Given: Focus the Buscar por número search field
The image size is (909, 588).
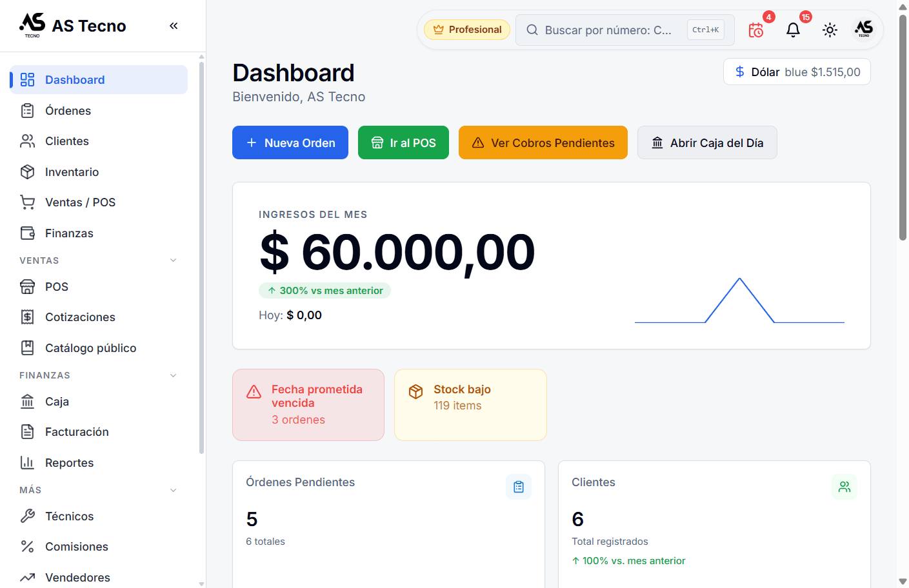Looking at the screenshot, I should [x=625, y=30].
